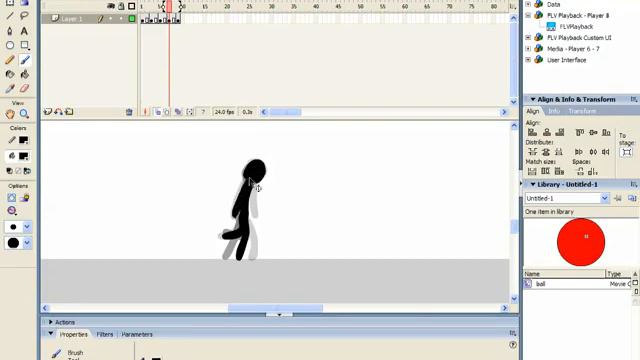Switch to the Parameters tab
Screen dimensions: 640x360
click(x=137, y=334)
